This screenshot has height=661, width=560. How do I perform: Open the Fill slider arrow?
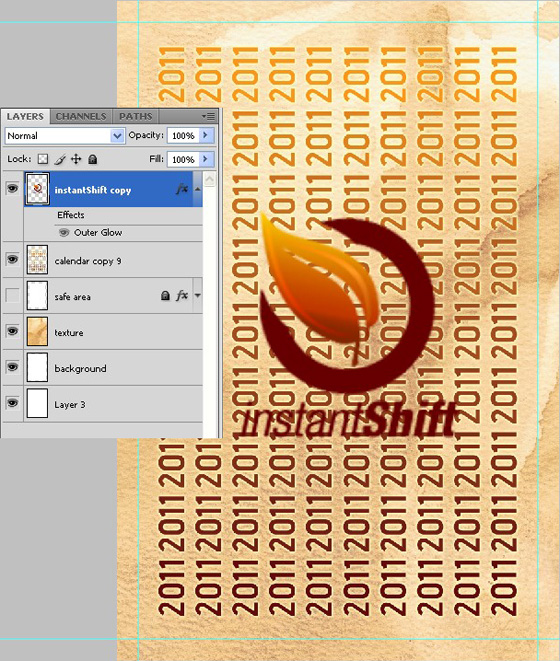coord(206,159)
